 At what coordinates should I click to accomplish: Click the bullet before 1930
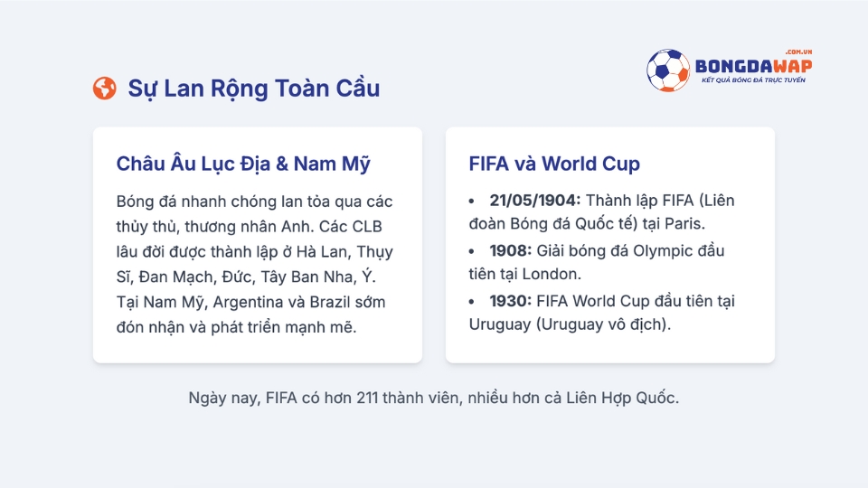pyautogui.click(x=472, y=302)
